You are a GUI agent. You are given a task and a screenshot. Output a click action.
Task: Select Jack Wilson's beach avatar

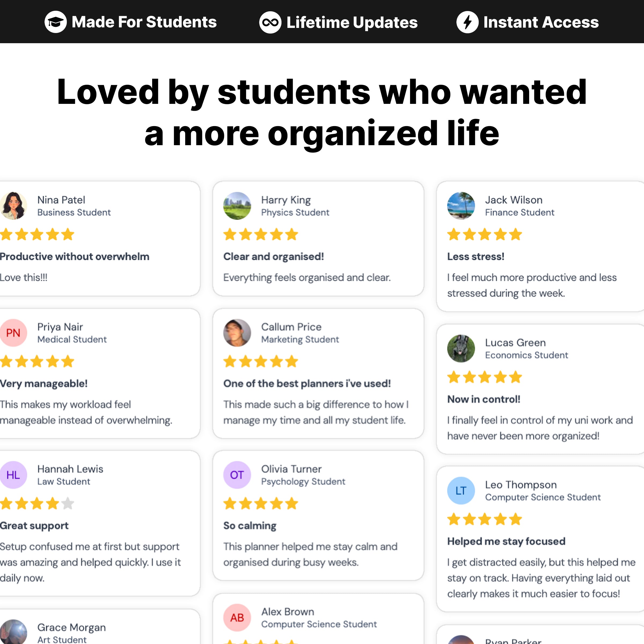coord(461,206)
